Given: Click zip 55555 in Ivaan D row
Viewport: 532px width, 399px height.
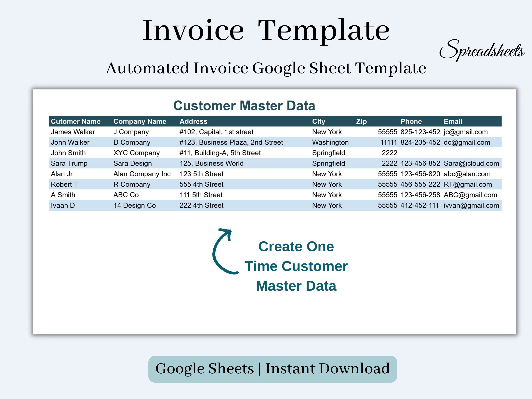Looking at the screenshot, I should pos(388,205).
